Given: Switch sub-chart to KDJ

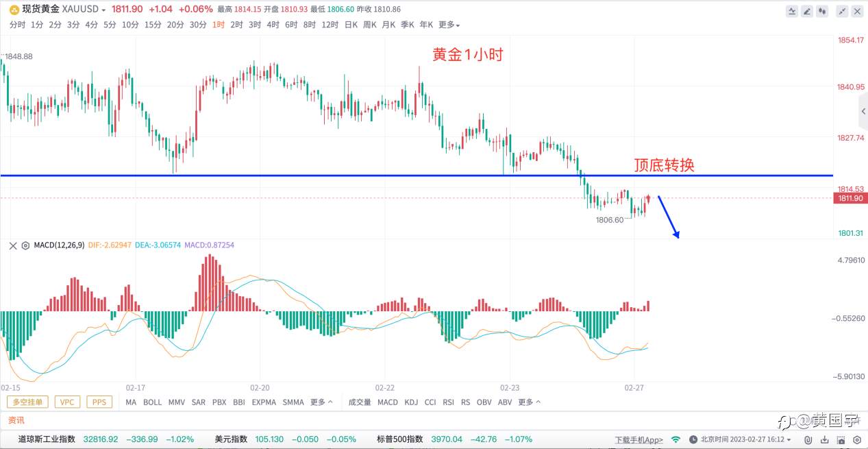Looking at the screenshot, I should tap(411, 402).
